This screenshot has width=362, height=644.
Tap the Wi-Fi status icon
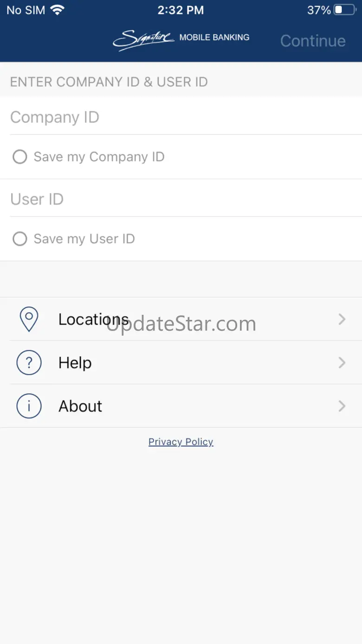pyautogui.click(x=58, y=10)
